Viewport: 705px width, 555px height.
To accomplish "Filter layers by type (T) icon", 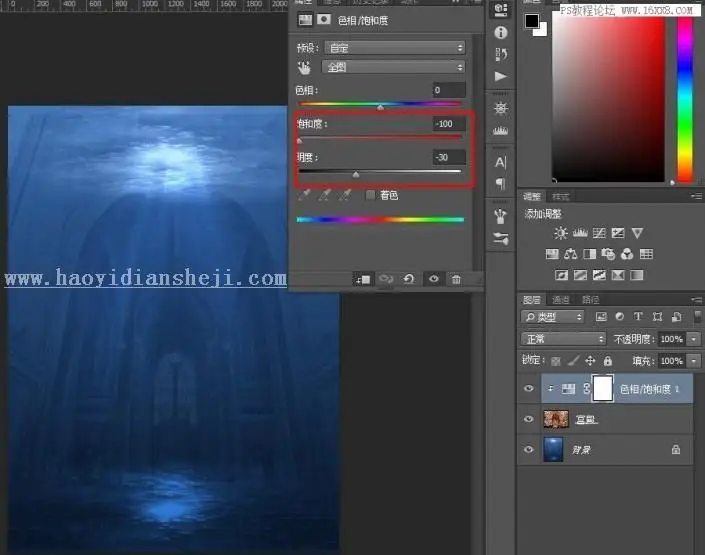I will point(638,317).
